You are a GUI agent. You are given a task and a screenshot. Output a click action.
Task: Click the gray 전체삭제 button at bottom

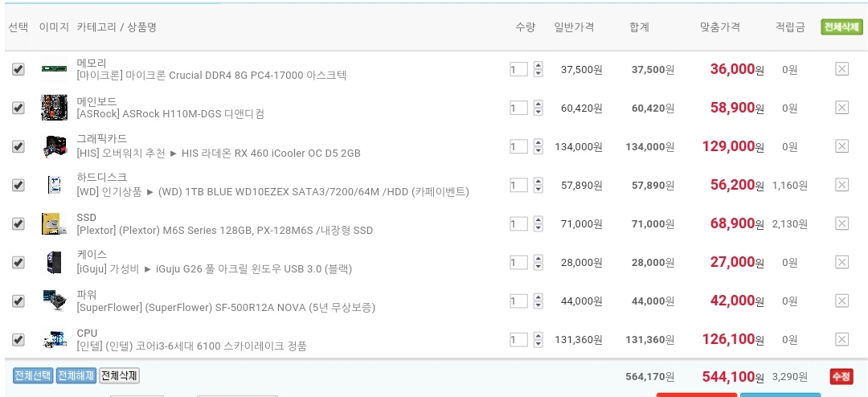tap(119, 376)
